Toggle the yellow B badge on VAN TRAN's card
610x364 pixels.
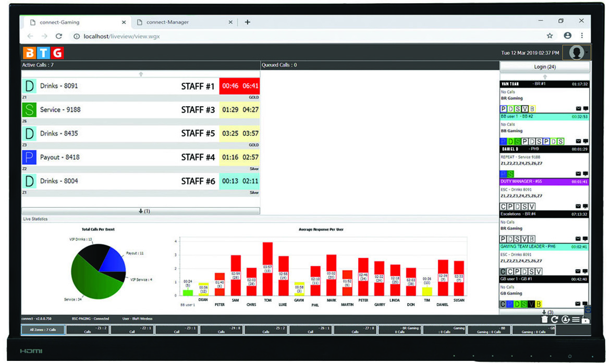click(532, 108)
